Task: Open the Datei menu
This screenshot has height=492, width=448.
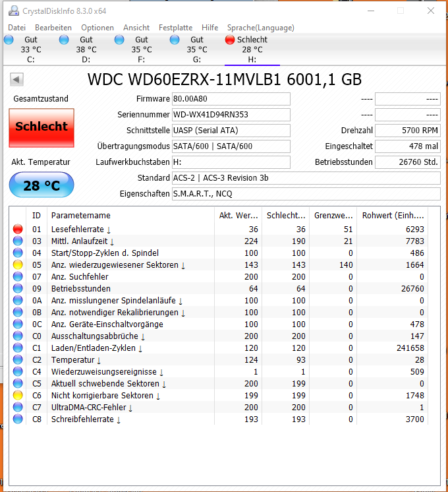Action: pyautogui.click(x=16, y=28)
